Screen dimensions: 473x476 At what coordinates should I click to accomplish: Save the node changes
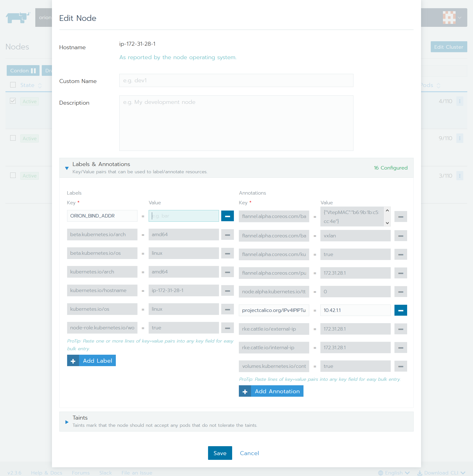(220, 453)
